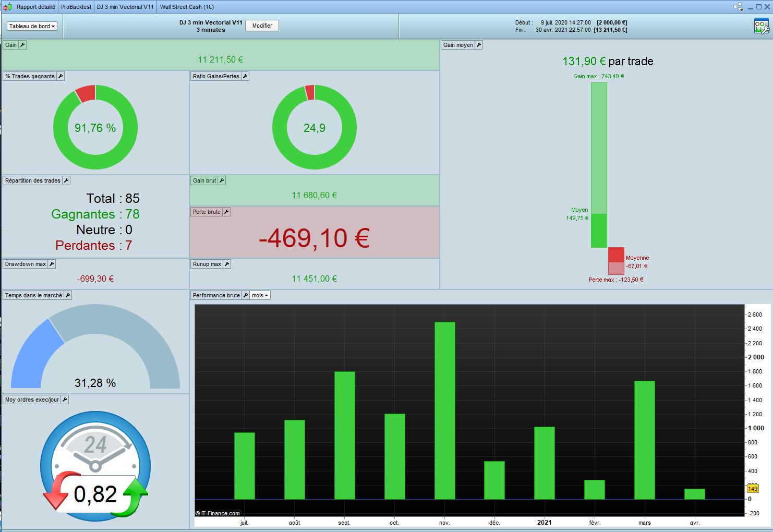Click the November bar in the performance chart
Image resolution: width=773 pixels, height=532 pixels.
(445, 410)
